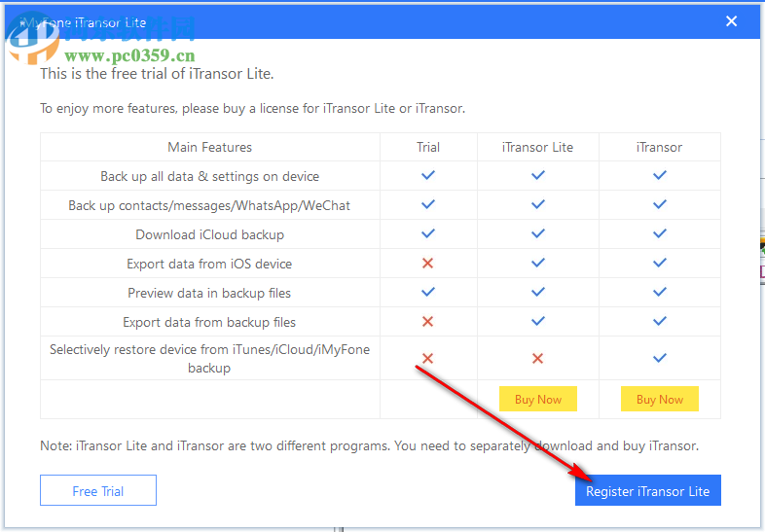Viewport: 765px width, 532px height.
Task: Click iTransor checkmark for Selectively restore row
Action: 660,358
